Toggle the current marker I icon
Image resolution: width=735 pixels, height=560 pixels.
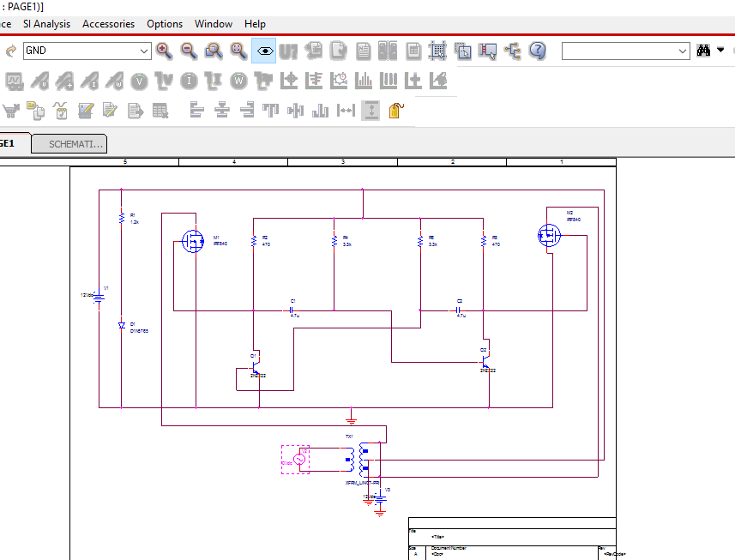[x=189, y=81]
